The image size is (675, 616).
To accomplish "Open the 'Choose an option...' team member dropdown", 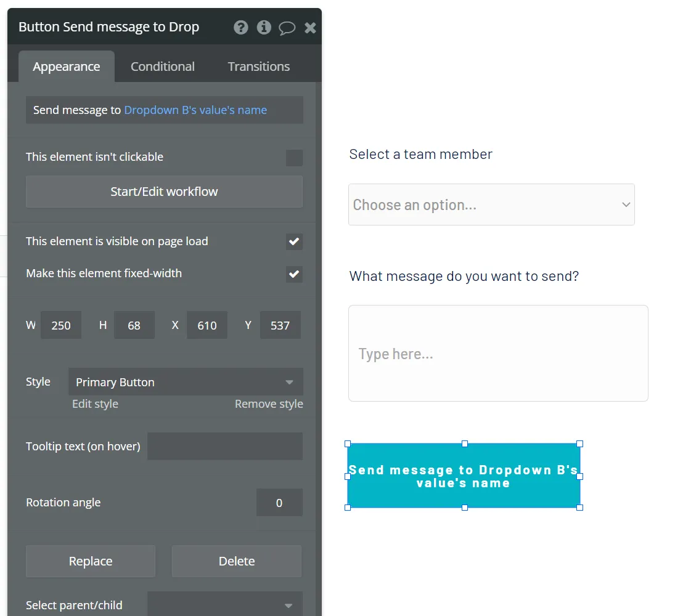I will point(491,205).
